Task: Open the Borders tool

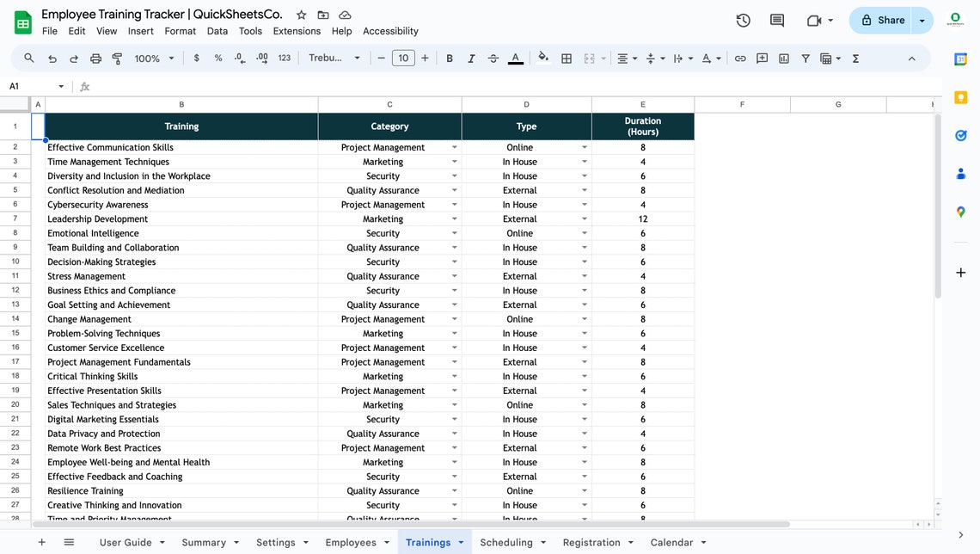Action: coord(567,58)
